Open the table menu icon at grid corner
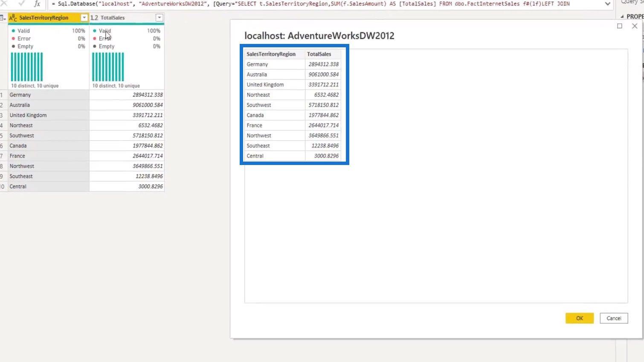This screenshot has height=362, width=644. pos(3,18)
